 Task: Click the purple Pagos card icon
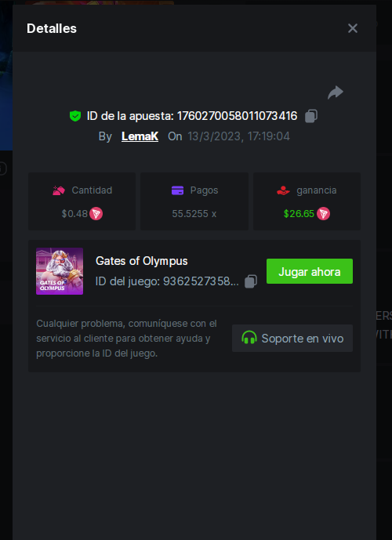177,190
